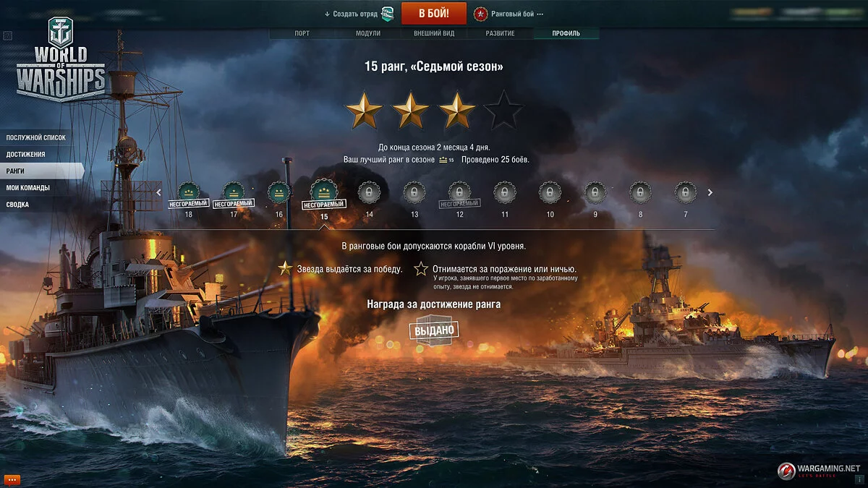
Task: Click the World of Warships logo
Action: [x=61, y=59]
